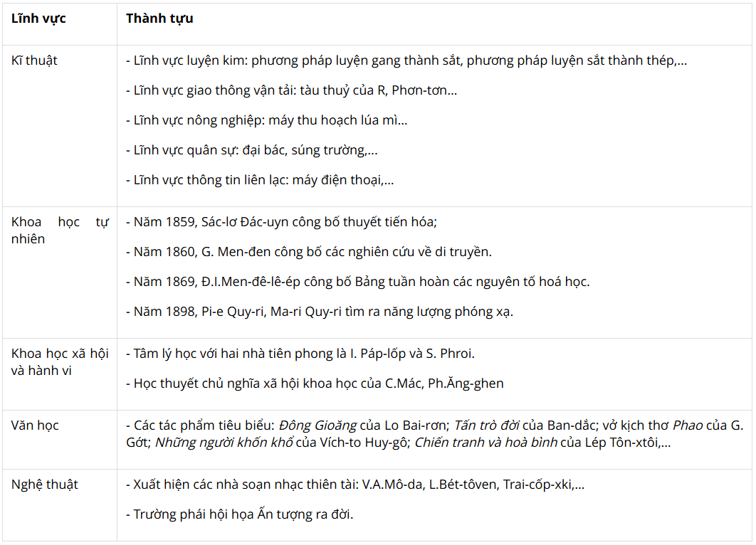
Task: Click the giao thông vận tải line
Action: 291,90
